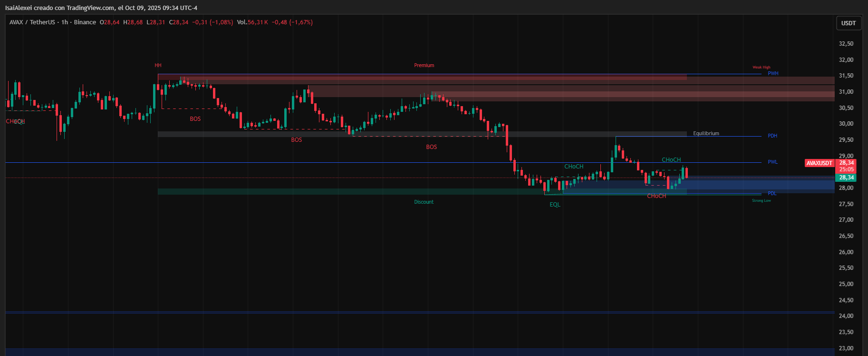868x356 pixels.
Task: Click the 27,50 price axis level
Action: (x=846, y=204)
